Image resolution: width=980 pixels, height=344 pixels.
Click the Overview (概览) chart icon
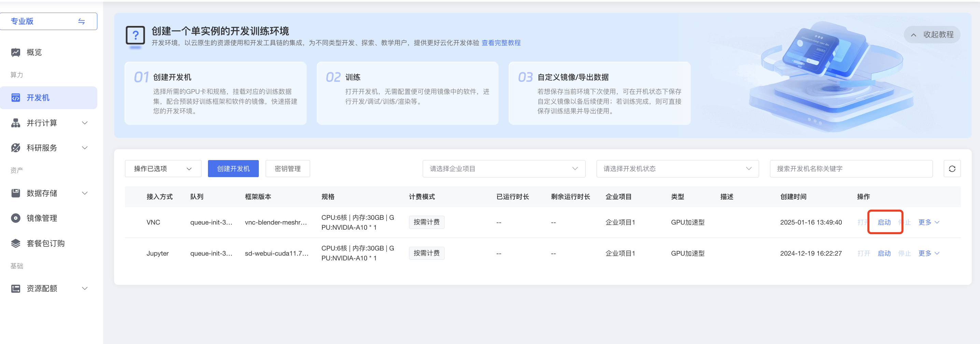coord(16,53)
